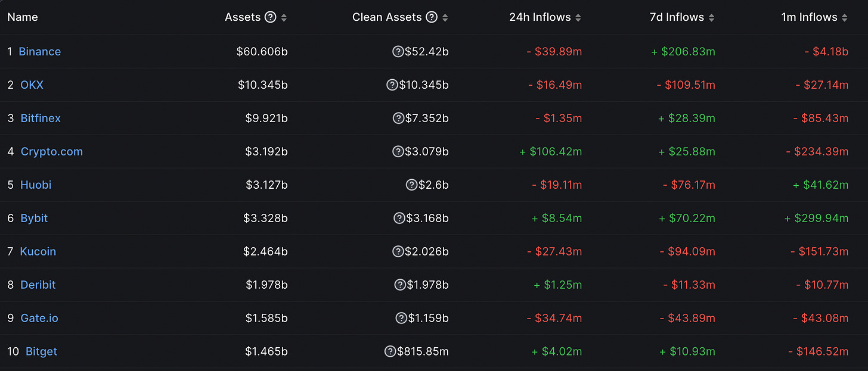Screen dimensions: 868x371
Task: Sort by Clean Assets using its sort arrows
Action: (x=445, y=18)
